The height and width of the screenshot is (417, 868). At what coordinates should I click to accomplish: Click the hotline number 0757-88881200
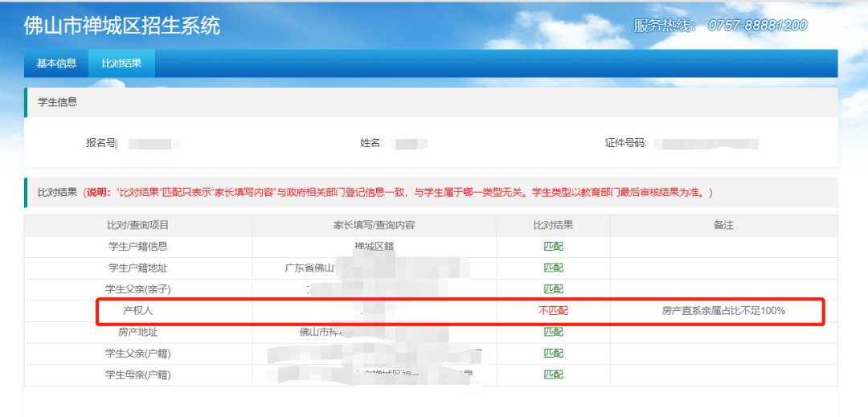[757, 26]
